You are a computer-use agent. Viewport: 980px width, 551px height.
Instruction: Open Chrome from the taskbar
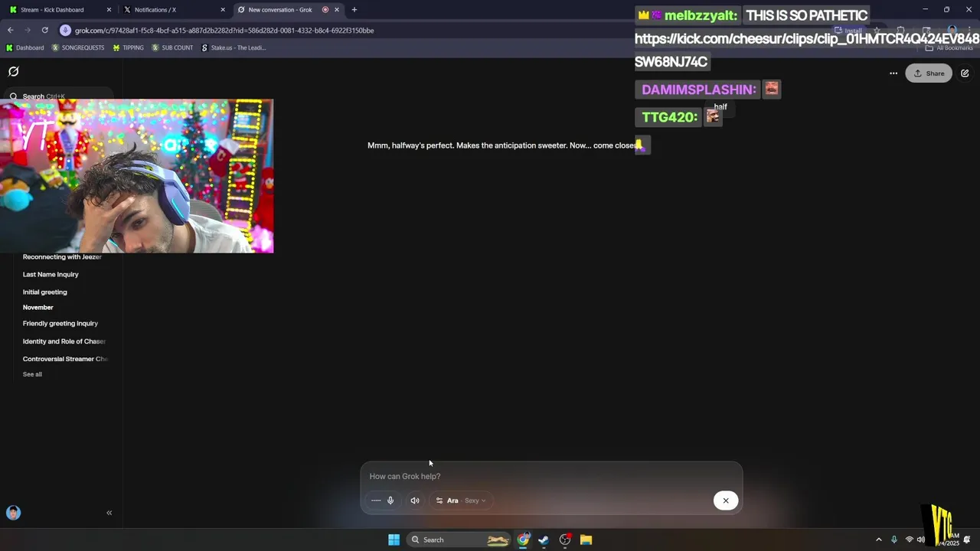[523, 540]
